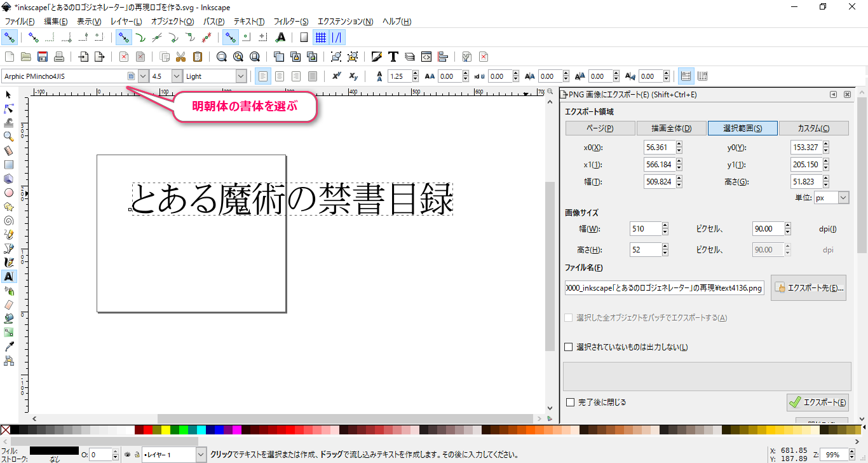This screenshot has height=463, width=868.
Task: Click the Open folder icon
Action: pos(26,57)
